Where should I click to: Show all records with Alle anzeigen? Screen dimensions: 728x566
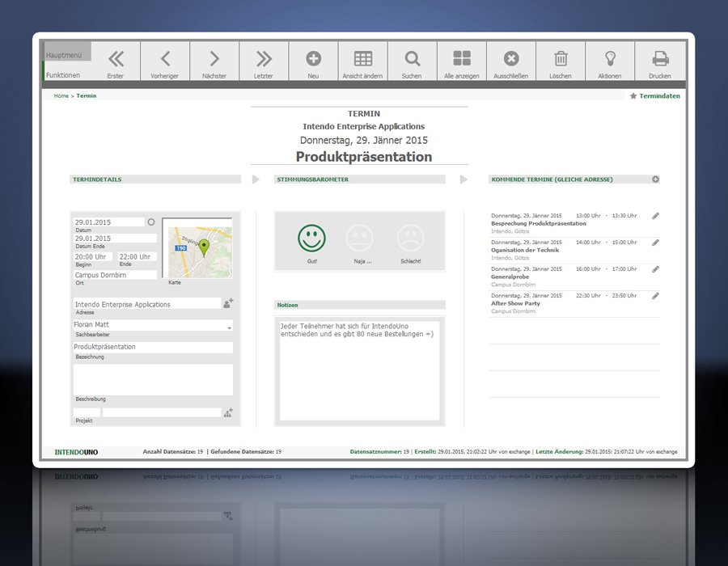(462, 61)
